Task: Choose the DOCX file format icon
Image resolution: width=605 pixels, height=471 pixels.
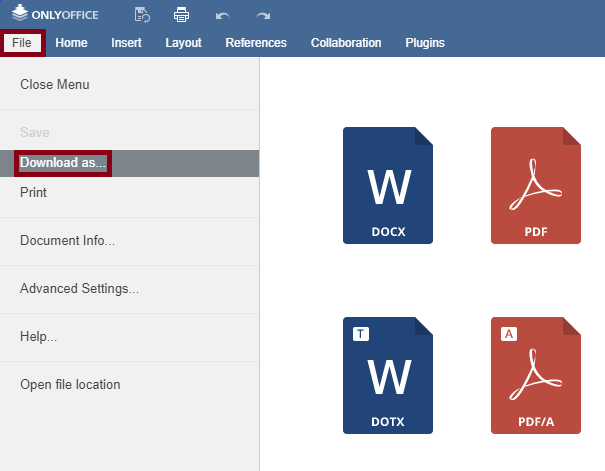Action: point(387,185)
